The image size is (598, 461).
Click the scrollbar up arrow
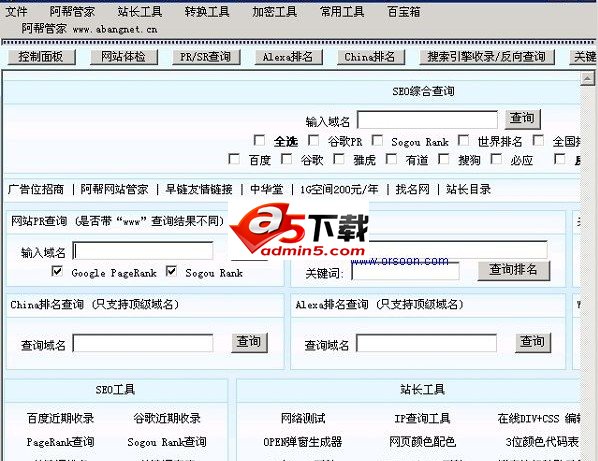(x=587, y=79)
